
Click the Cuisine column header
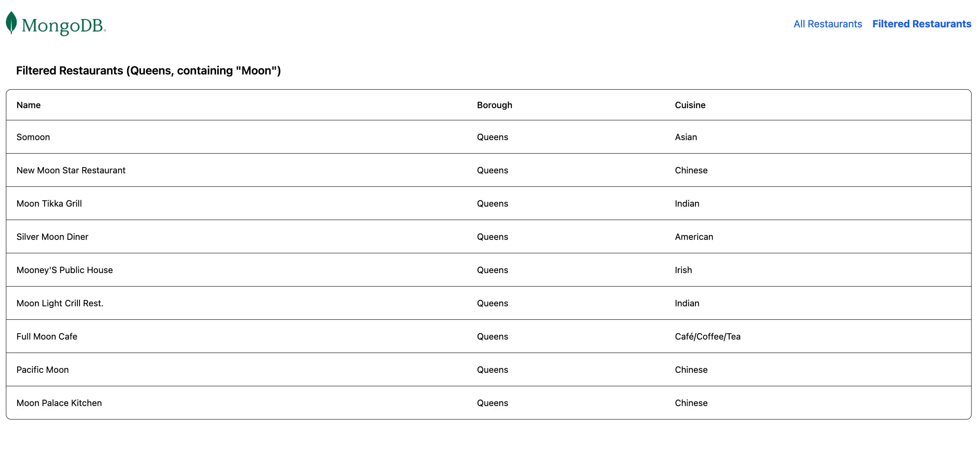coord(690,105)
